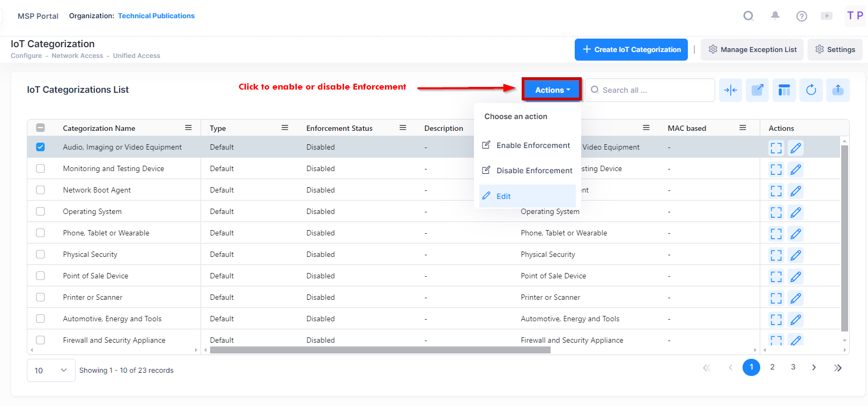Click the notification bell icon
This screenshot has width=868, height=406.
775,16
